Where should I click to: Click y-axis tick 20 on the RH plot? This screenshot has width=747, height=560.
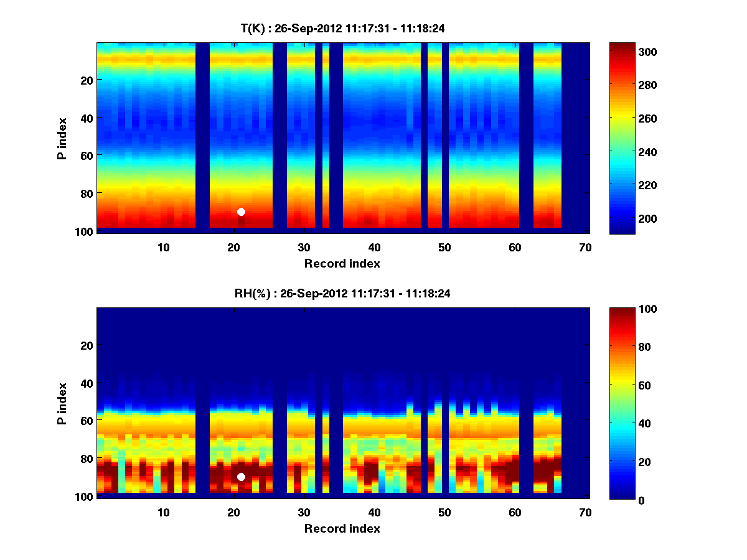coord(87,345)
